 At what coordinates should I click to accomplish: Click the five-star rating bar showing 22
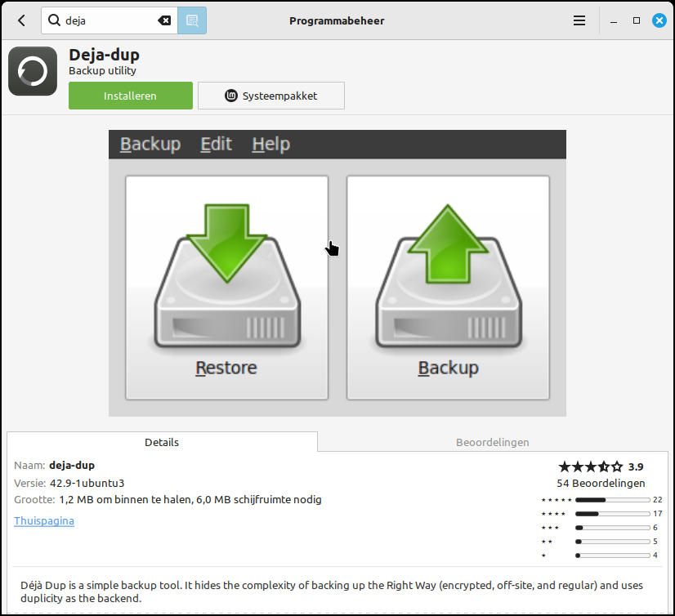click(612, 500)
